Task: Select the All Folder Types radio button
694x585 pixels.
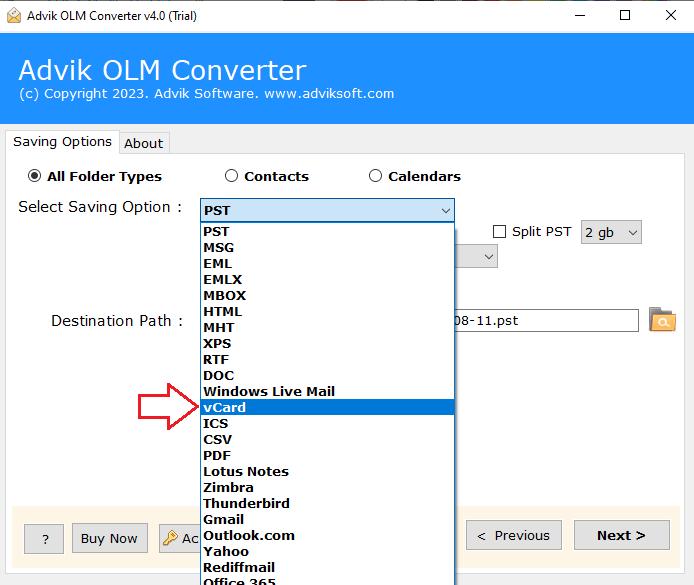Action: (x=35, y=176)
